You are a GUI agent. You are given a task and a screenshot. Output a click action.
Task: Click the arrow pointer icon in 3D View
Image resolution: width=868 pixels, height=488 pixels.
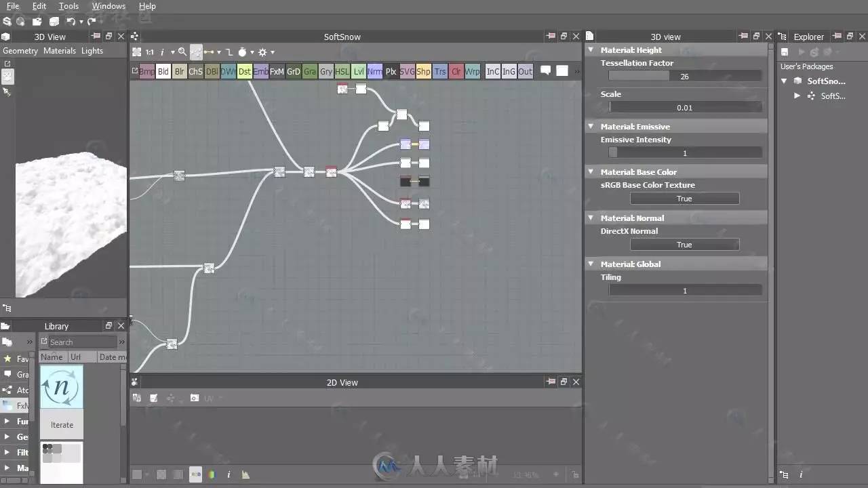click(x=7, y=91)
